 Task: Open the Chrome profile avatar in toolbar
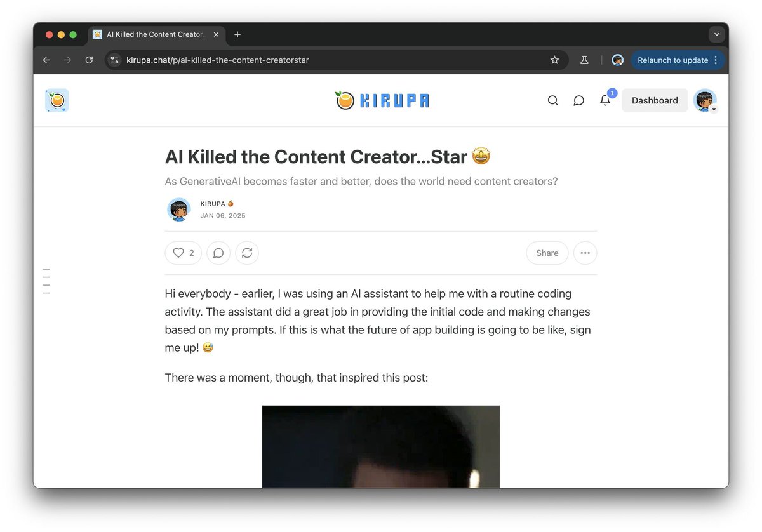617,60
